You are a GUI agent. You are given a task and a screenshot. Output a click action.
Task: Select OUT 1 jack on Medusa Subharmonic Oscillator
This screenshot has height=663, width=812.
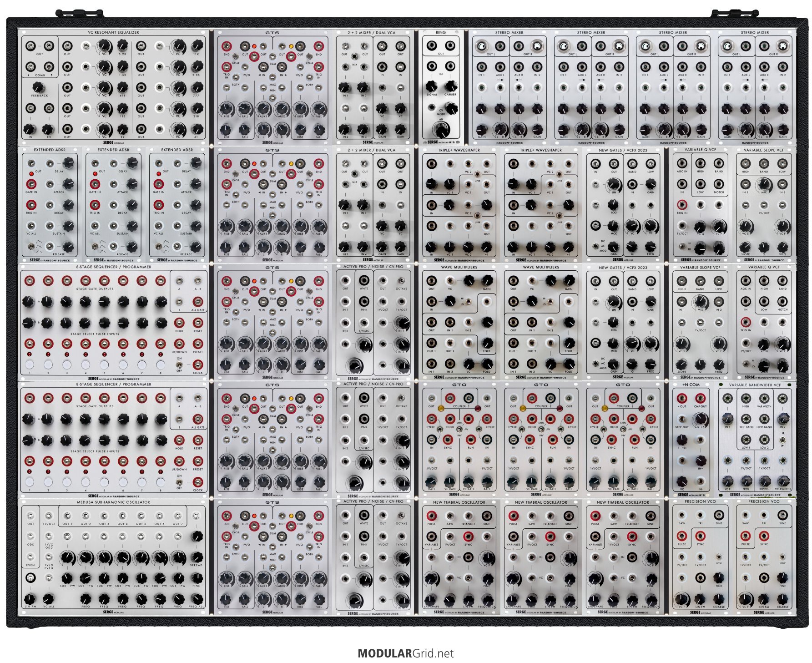click(x=67, y=516)
